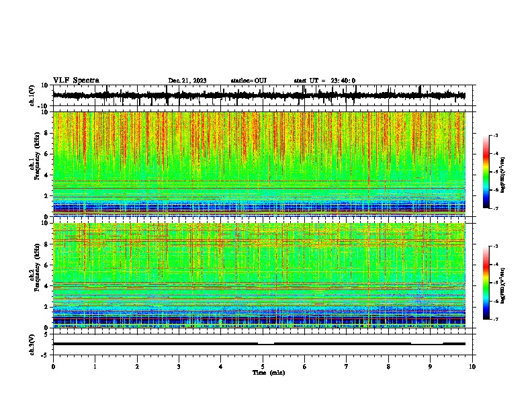Click the "2" tick on the time axis
The height and width of the screenshot is (411, 532).
pyautogui.click(x=137, y=367)
